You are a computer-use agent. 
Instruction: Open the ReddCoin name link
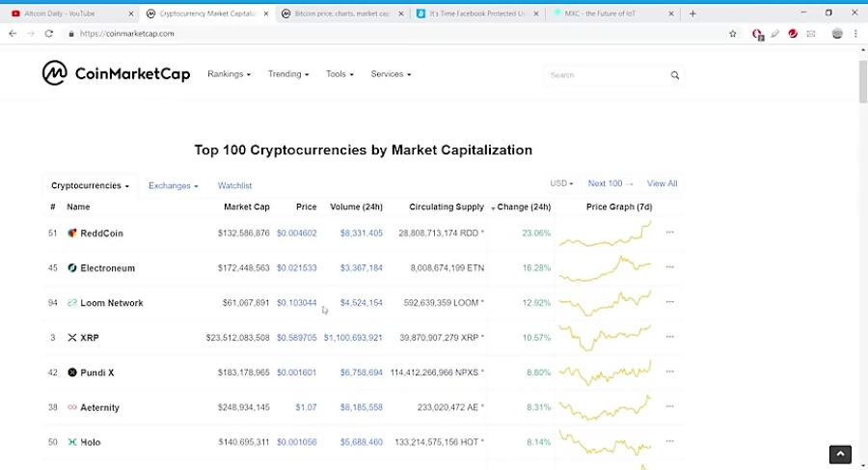pos(102,234)
